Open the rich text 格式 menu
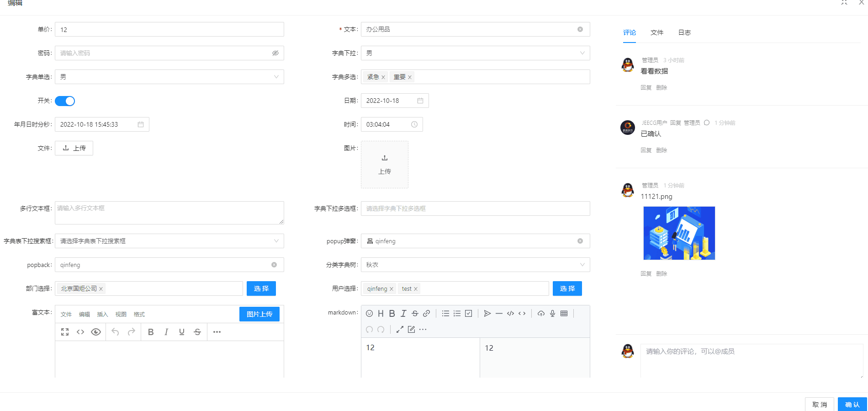Screen dimensions: 868x411 pyautogui.click(x=139, y=315)
